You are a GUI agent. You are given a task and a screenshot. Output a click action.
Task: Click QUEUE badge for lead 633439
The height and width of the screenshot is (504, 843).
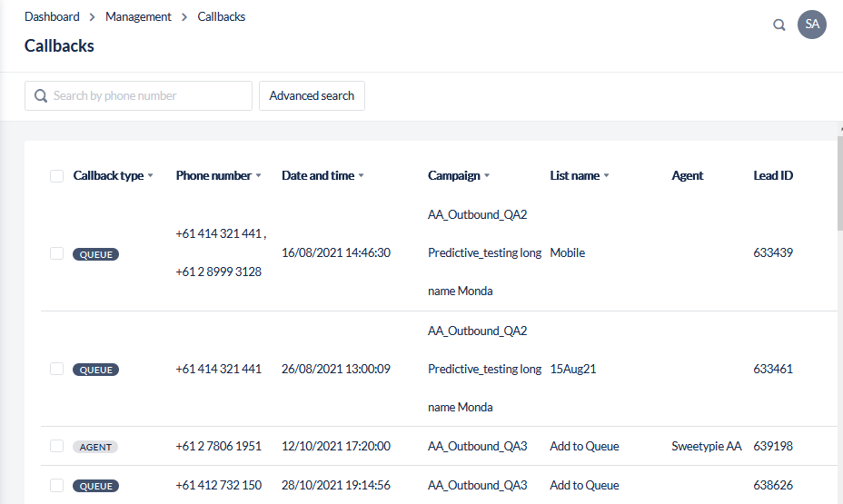[95, 254]
